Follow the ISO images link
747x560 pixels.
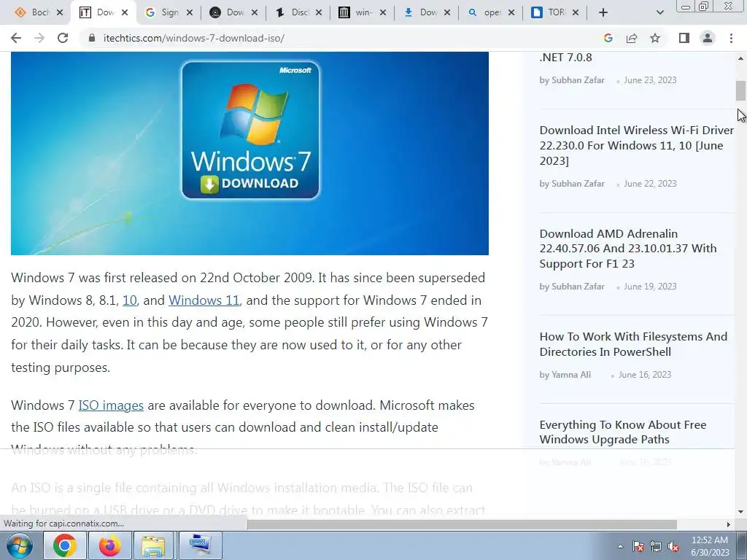click(111, 405)
